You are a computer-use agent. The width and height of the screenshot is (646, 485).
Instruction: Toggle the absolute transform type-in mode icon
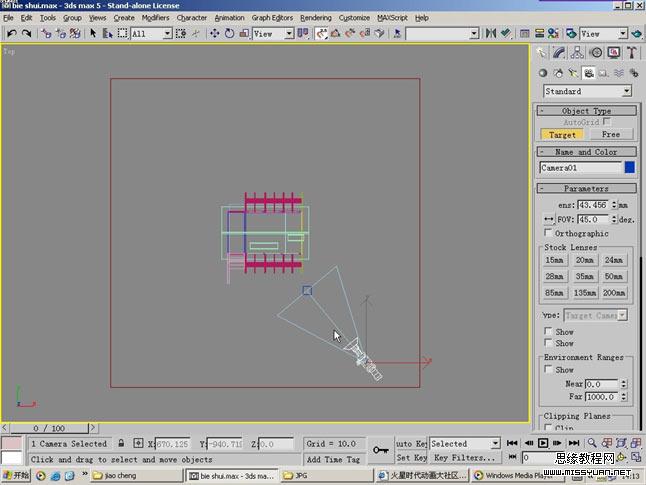[x=138, y=443]
